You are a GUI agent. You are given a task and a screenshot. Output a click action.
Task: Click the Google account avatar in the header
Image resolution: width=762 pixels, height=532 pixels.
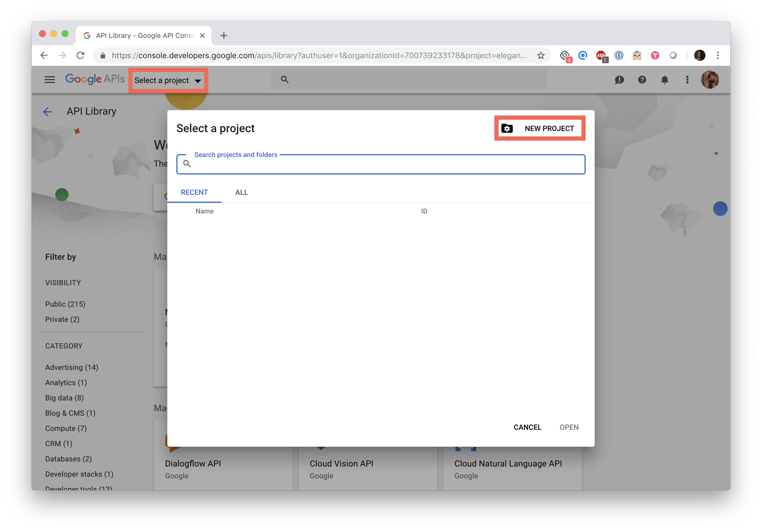click(709, 80)
